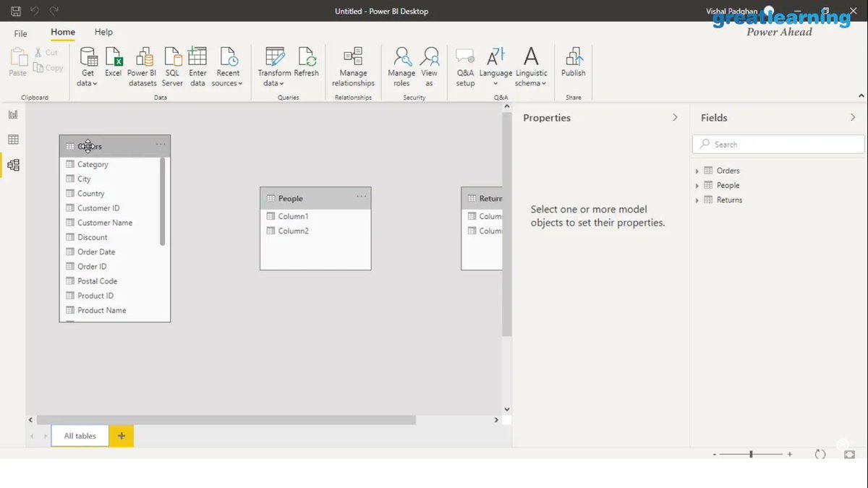
Task: Click the canvas horizontal scrollbar
Action: pos(226,419)
